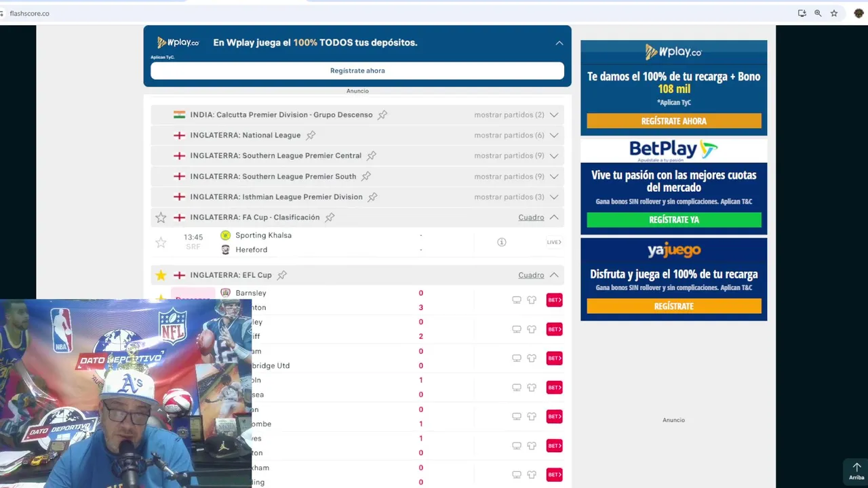
Task: Click 'REGÍSTRATE' button in yajuego ad
Action: click(x=674, y=306)
